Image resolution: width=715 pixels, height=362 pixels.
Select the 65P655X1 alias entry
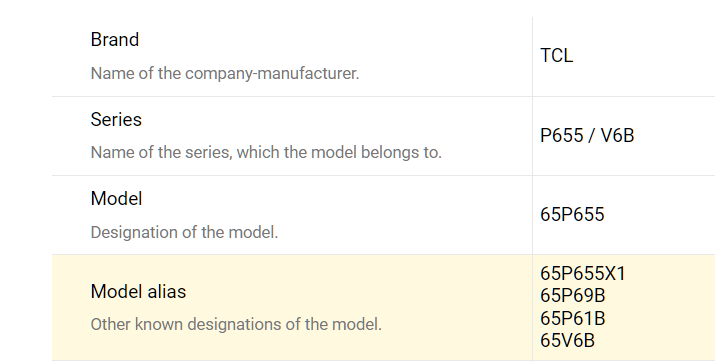coord(583,274)
